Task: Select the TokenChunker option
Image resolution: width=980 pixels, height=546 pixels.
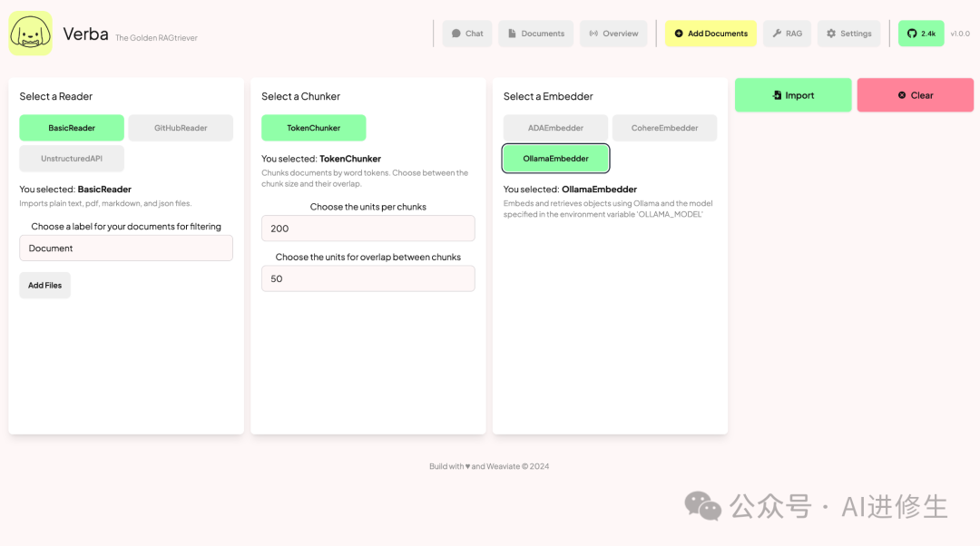Action: [314, 128]
